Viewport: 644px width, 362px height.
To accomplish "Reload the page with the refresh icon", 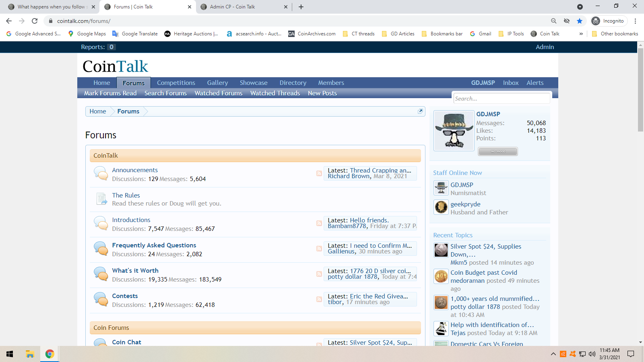I will click(35, 21).
